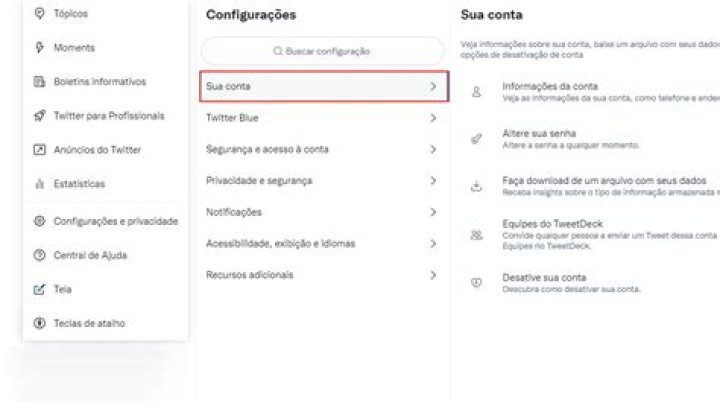Expand the Notificações chevron arrow
This screenshot has height=406, width=720.
pos(433,212)
